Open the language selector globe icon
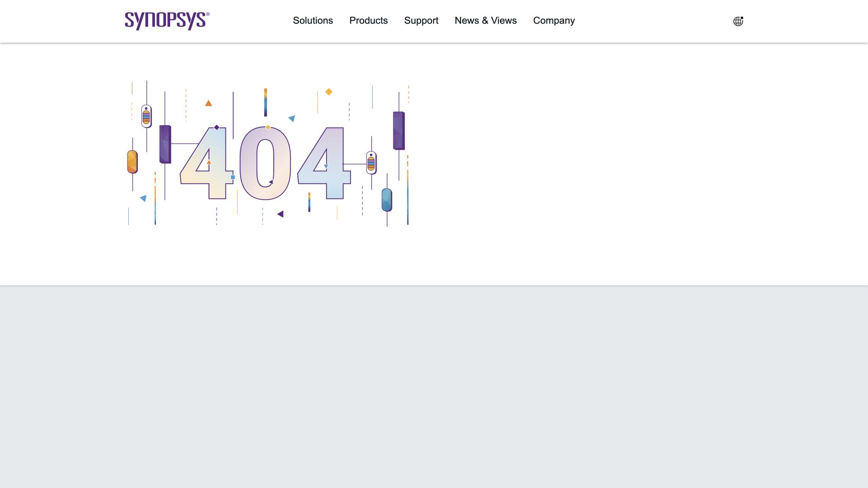The width and height of the screenshot is (868, 488). tap(738, 21)
